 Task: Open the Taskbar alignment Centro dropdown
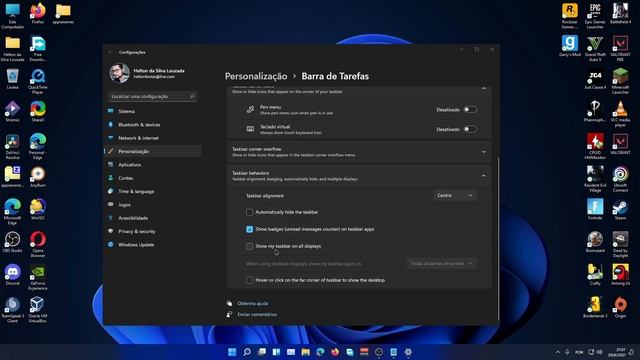[455, 196]
